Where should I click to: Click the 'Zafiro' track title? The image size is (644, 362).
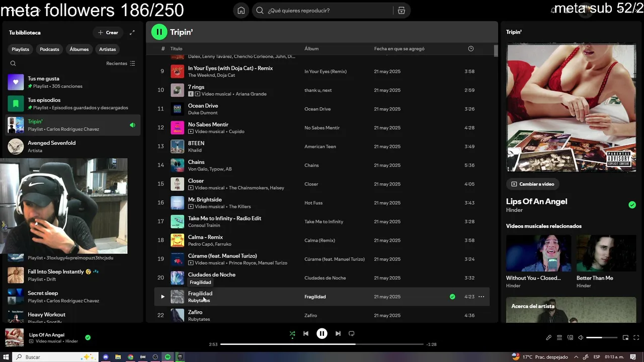pyautogui.click(x=195, y=312)
